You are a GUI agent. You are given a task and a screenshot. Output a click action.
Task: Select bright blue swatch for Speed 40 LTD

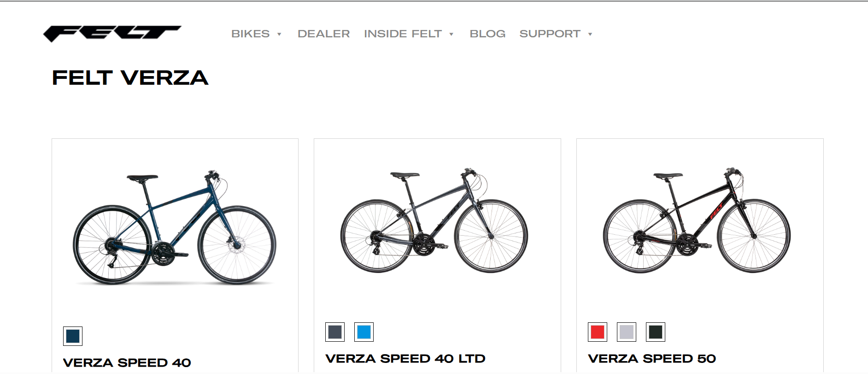click(x=364, y=332)
